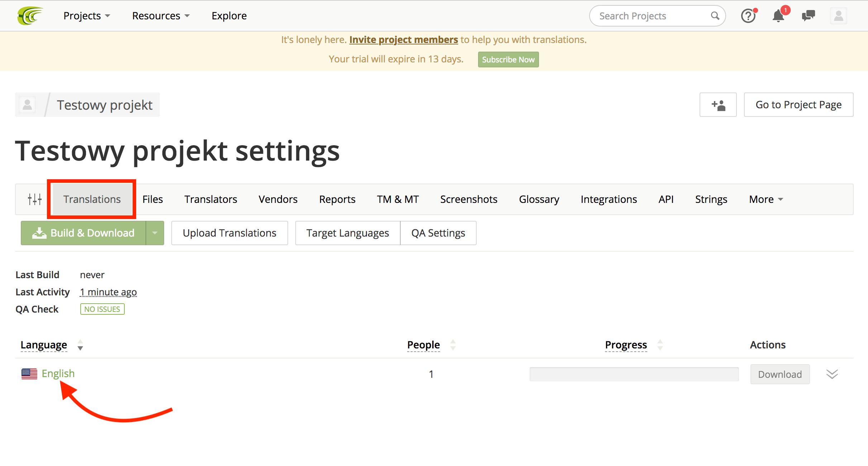Switch to the Files tab
The image size is (868, 466).
153,199
